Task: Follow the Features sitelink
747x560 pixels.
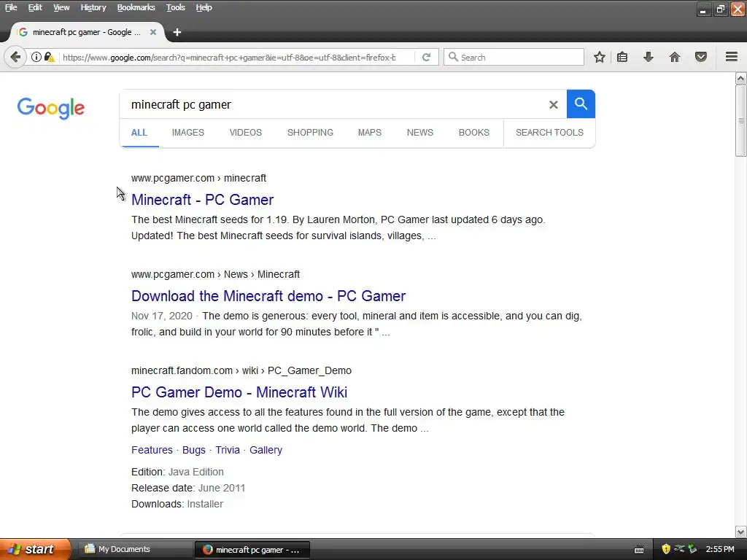Action: click(x=152, y=450)
